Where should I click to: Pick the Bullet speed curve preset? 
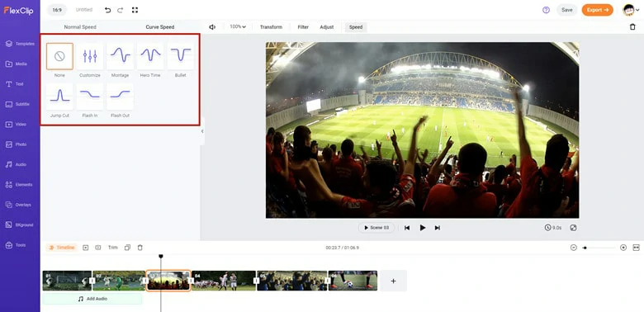(181, 56)
